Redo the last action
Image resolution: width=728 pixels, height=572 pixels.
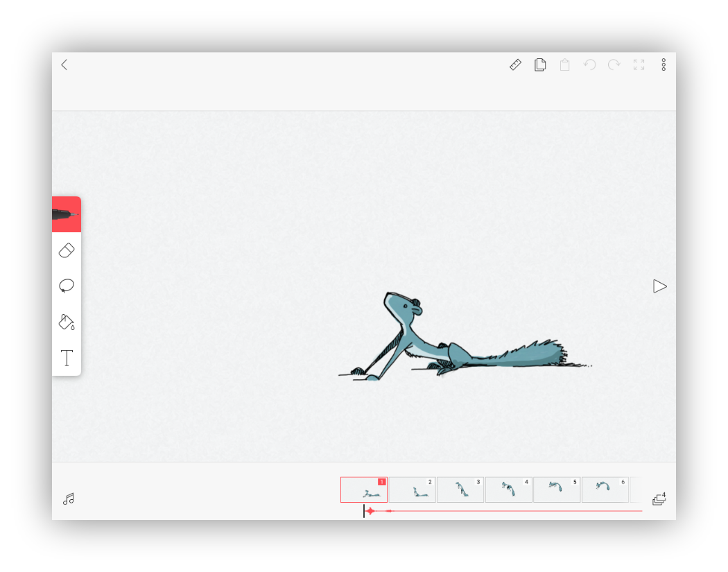614,64
